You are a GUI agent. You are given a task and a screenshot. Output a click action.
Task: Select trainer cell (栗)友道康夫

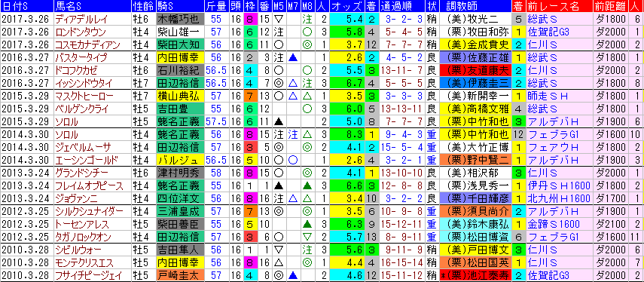(475, 70)
